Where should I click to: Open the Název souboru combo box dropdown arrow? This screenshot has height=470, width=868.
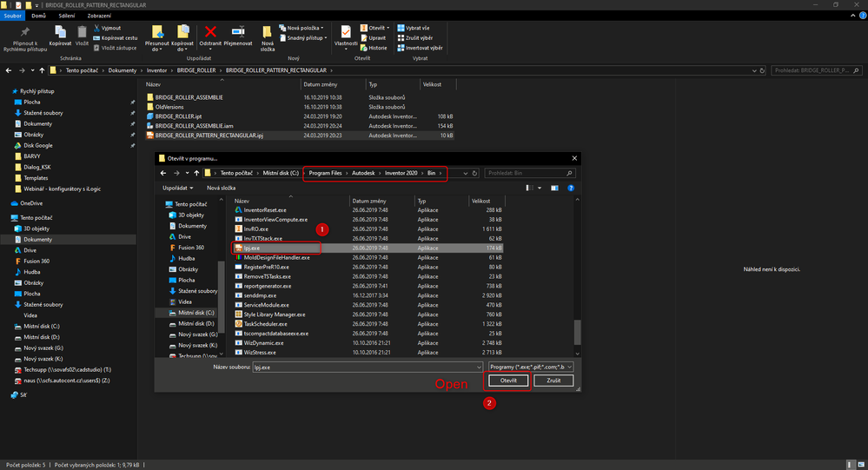pyautogui.click(x=479, y=367)
